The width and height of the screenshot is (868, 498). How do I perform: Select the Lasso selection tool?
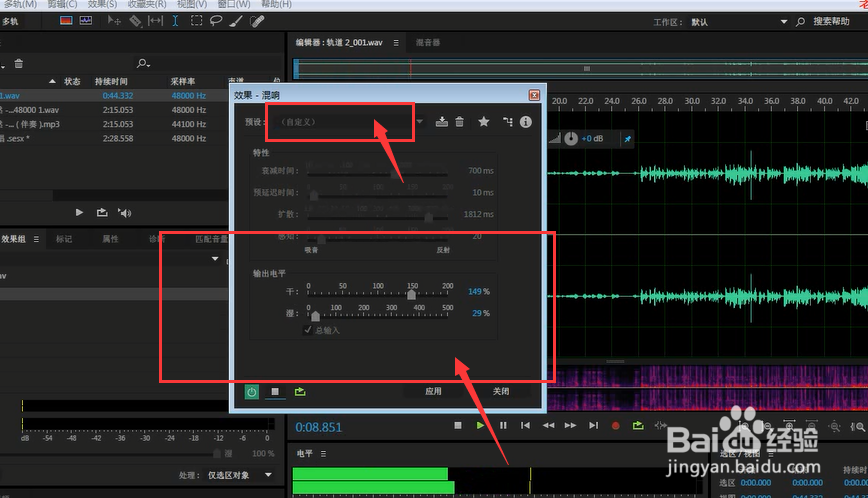(216, 21)
